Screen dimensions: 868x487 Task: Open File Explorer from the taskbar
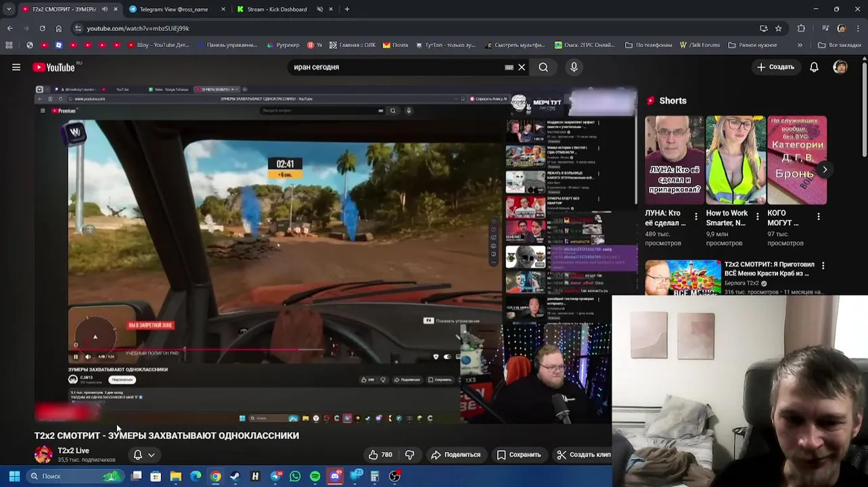click(175, 476)
